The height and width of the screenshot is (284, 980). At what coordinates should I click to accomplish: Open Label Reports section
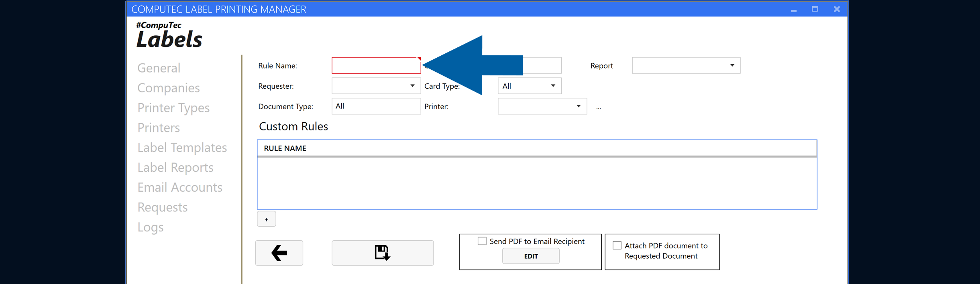(175, 167)
